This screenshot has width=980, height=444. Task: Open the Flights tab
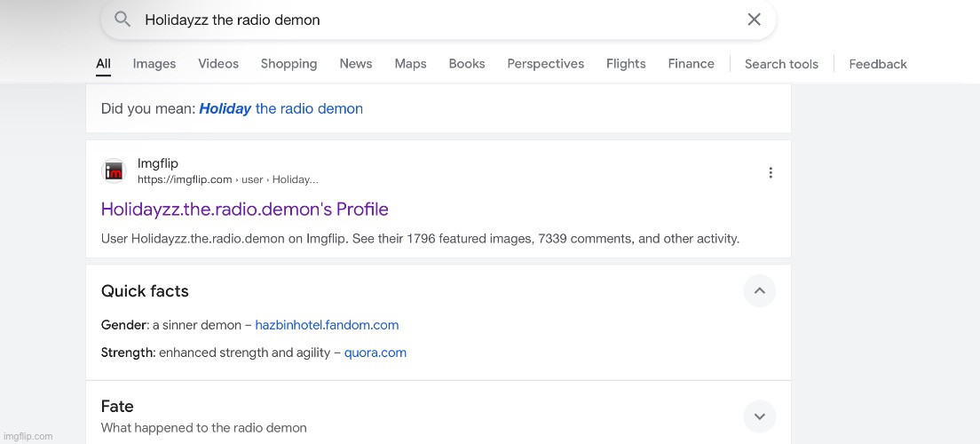tap(626, 64)
